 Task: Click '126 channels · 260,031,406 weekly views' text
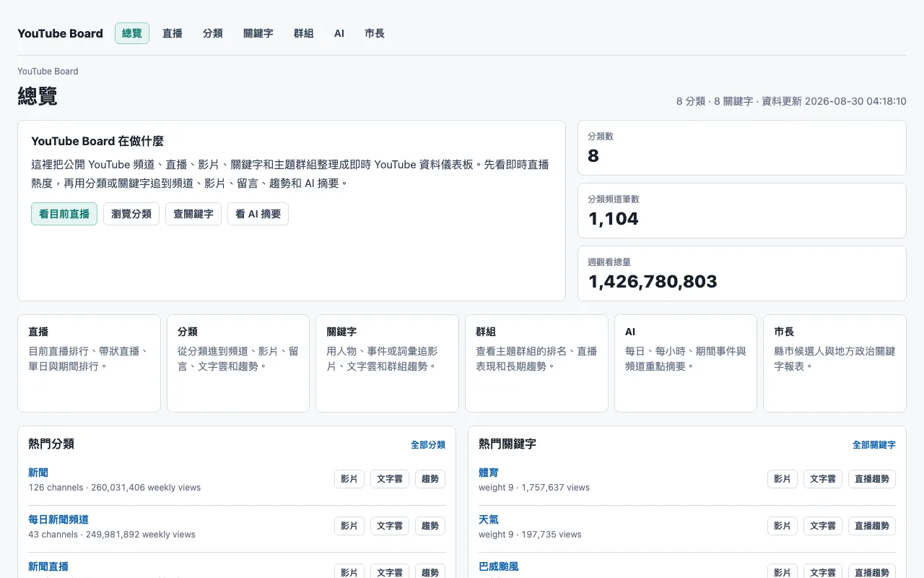[114, 488]
